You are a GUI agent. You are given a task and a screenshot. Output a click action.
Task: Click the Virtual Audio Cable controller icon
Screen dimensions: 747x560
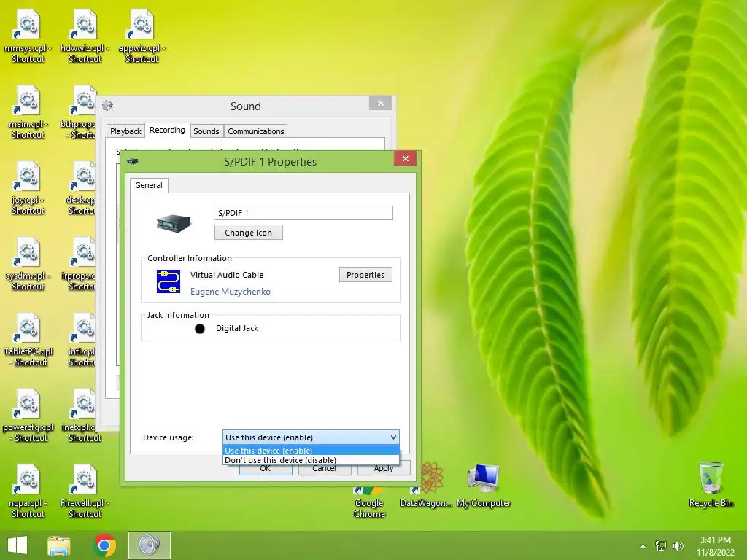[169, 281]
